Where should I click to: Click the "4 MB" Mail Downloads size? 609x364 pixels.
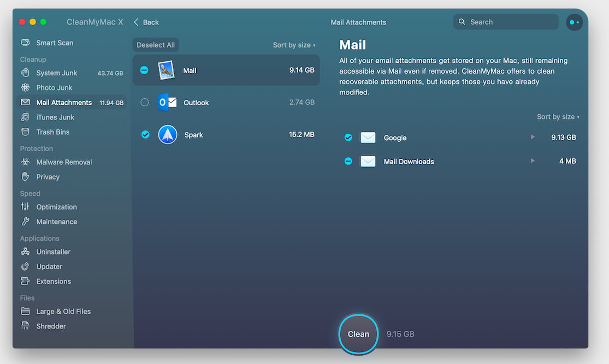(567, 161)
